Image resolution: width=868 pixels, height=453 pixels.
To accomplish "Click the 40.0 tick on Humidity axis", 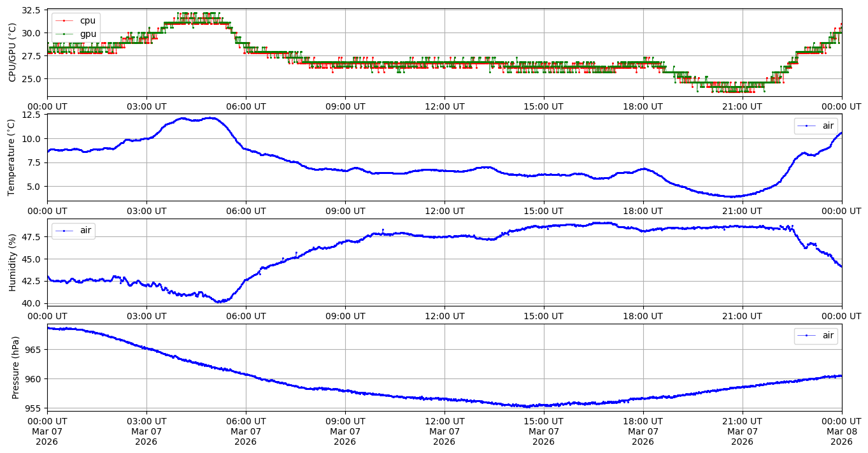I will point(32,303).
